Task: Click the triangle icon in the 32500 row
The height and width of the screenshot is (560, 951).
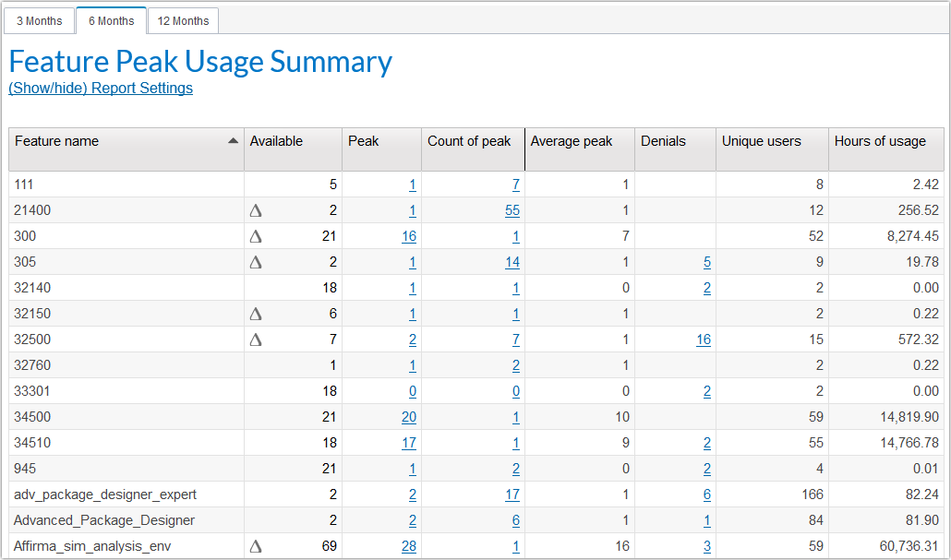Action: pos(256,340)
